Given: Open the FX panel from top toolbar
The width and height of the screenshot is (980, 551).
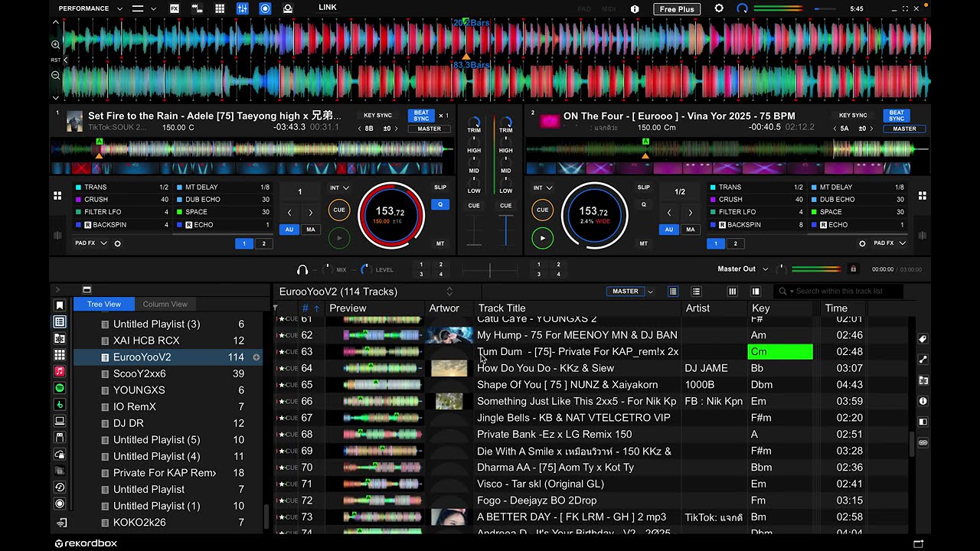Looking at the screenshot, I should 175,8.
